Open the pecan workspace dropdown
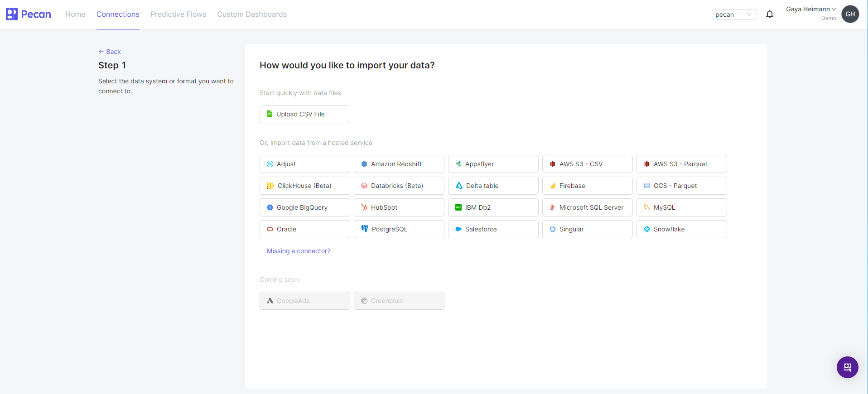Viewport: 868px width, 394px height. coord(733,14)
